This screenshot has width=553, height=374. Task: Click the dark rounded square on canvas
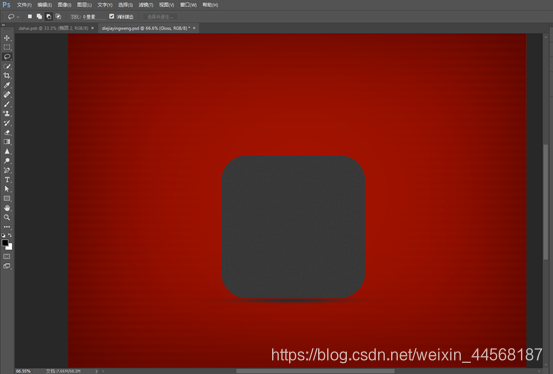coord(293,227)
